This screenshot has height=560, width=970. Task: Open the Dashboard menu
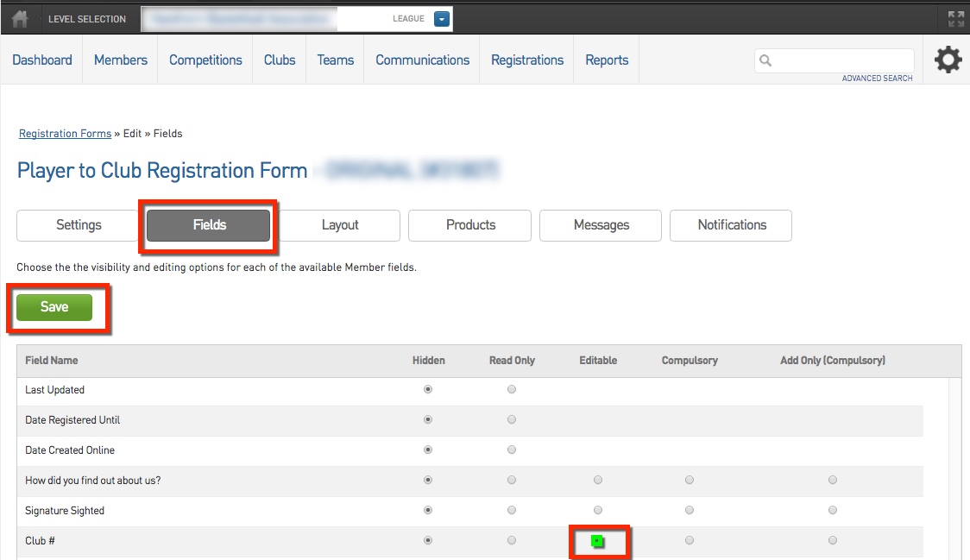(x=42, y=60)
